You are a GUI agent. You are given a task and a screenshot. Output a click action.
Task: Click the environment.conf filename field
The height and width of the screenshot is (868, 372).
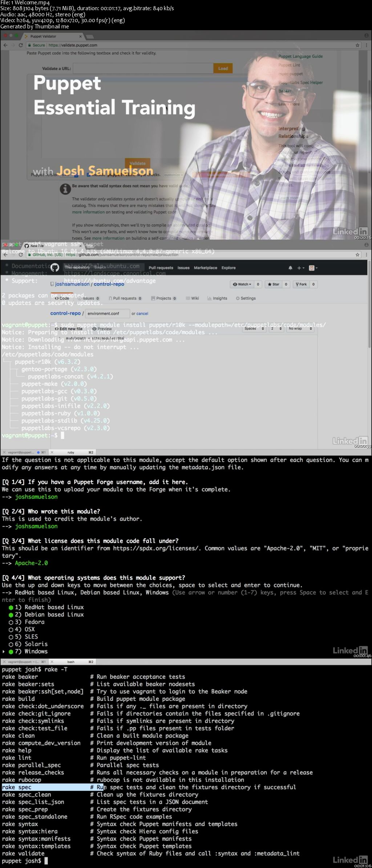pos(108,313)
